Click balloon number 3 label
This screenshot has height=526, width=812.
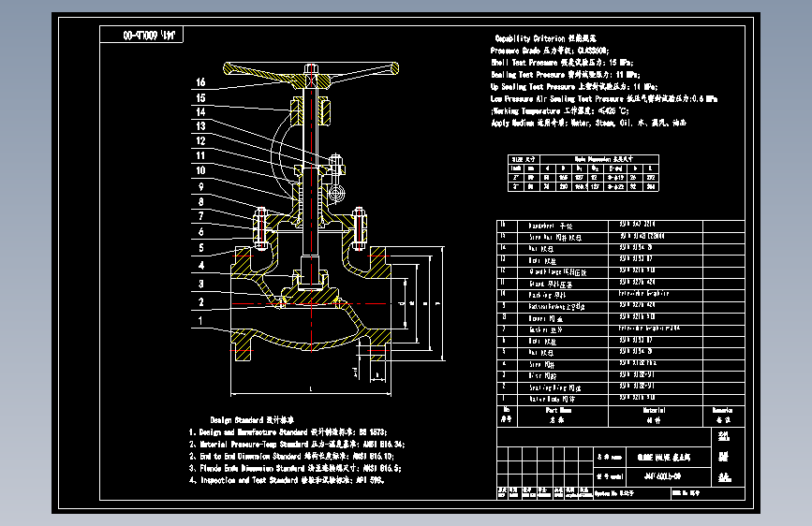(x=201, y=284)
